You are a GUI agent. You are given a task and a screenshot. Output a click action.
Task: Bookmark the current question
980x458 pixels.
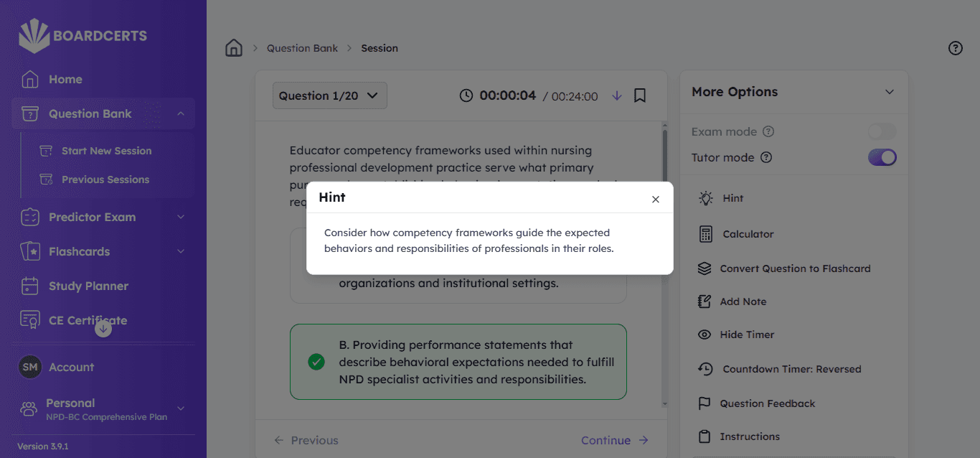tap(640, 95)
